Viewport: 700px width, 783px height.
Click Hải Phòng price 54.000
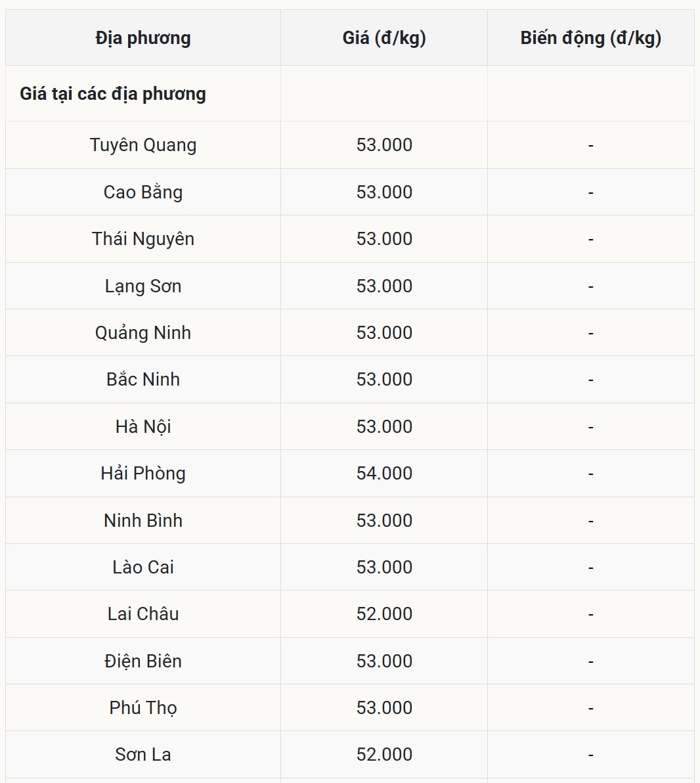coord(384,474)
